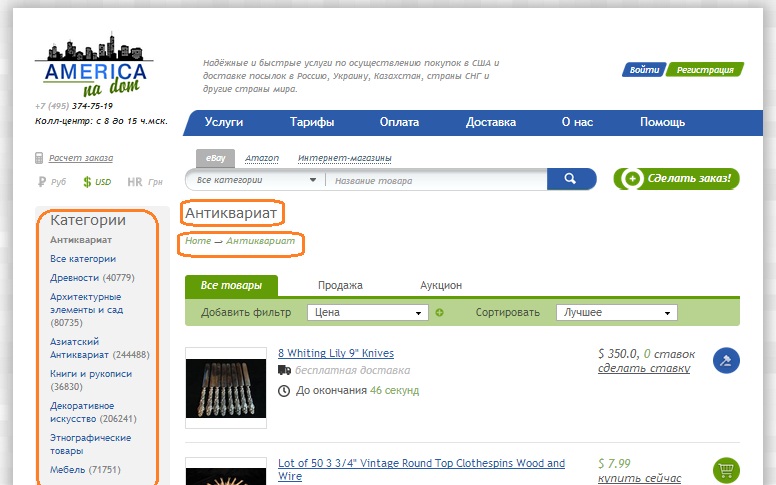Expand the Цена filter dropdown
This screenshot has height=485, width=776.
[x=367, y=313]
